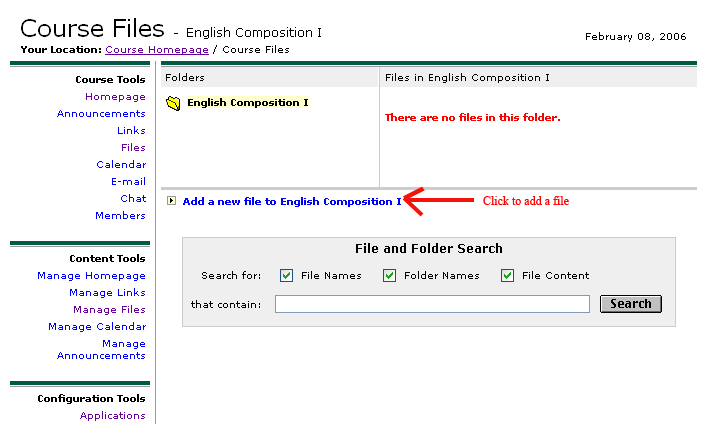The height and width of the screenshot is (424, 728).
Task: Click the yellow folder icon for English Composition I
Action: tap(173, 103)
